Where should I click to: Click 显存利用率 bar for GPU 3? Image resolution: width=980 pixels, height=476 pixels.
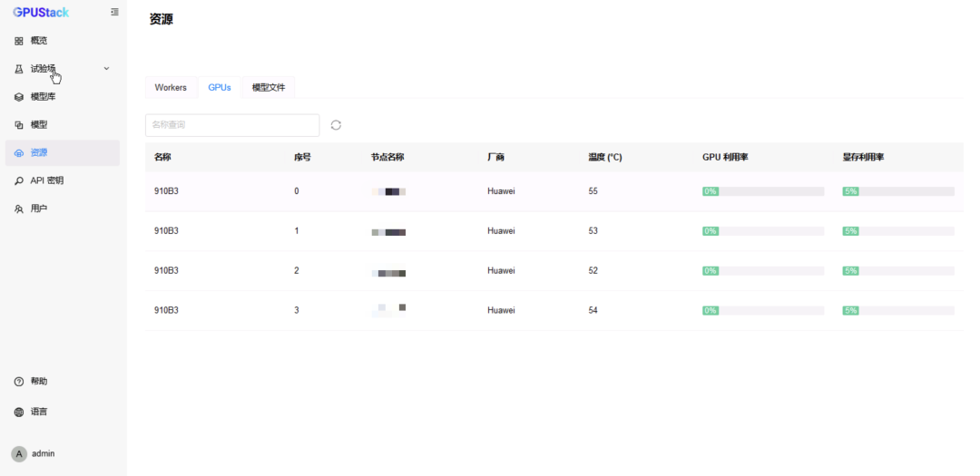click(898, 310)
